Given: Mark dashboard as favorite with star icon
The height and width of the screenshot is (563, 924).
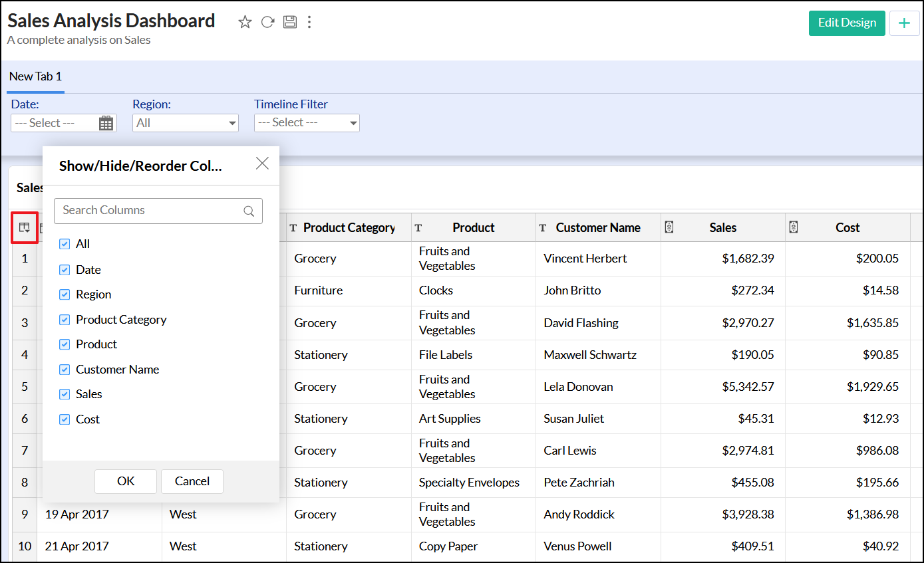Looking at the screenshot, I should (x=245, y=23).
